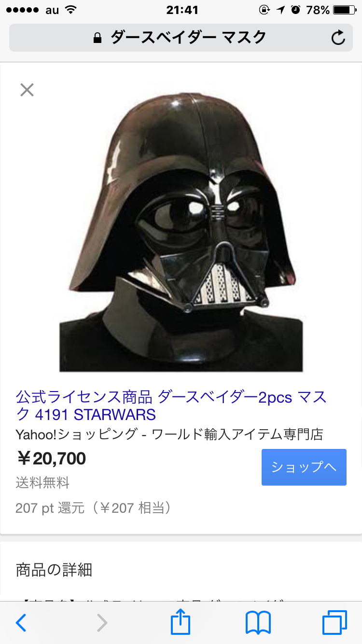
Task: Tap the alarm clock status icon
Action: (295, 10)
